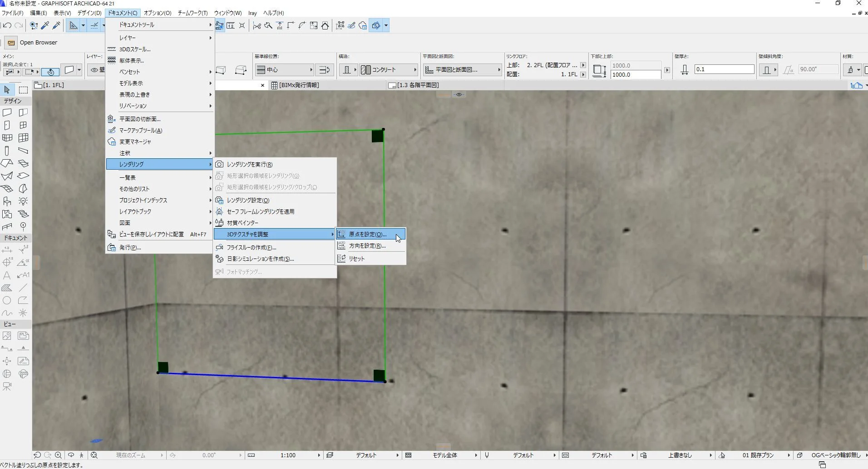Toggle the ruler guide lines button
Screen dimensions: 868x469
[x=73, y=26]
